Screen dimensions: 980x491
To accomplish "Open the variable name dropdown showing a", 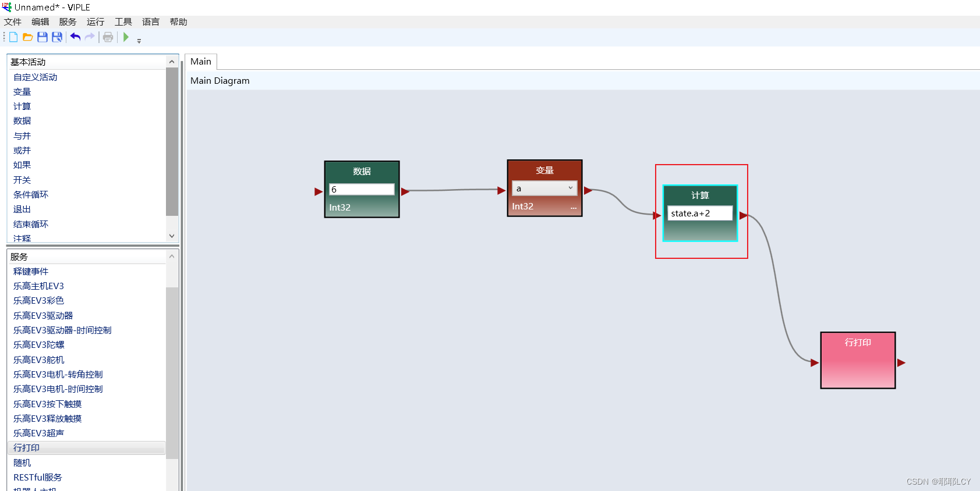I will (544, 188).
